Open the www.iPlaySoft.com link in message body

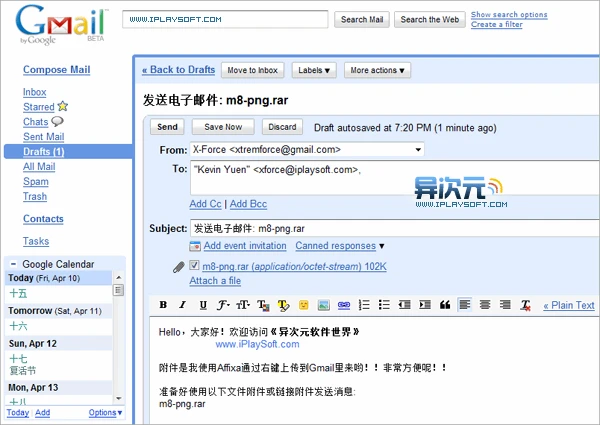click(258, 344)
